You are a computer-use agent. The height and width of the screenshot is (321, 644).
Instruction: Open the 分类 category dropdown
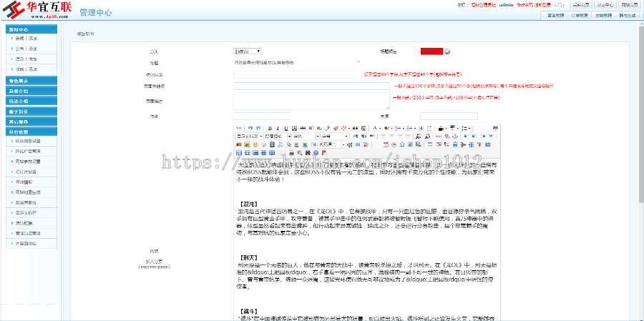tap(248, 51)
